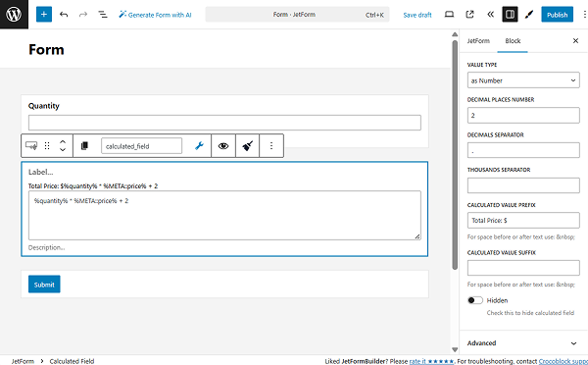Redo the last undone change
This screenshot has width=588, height=365.
(83, 15)
